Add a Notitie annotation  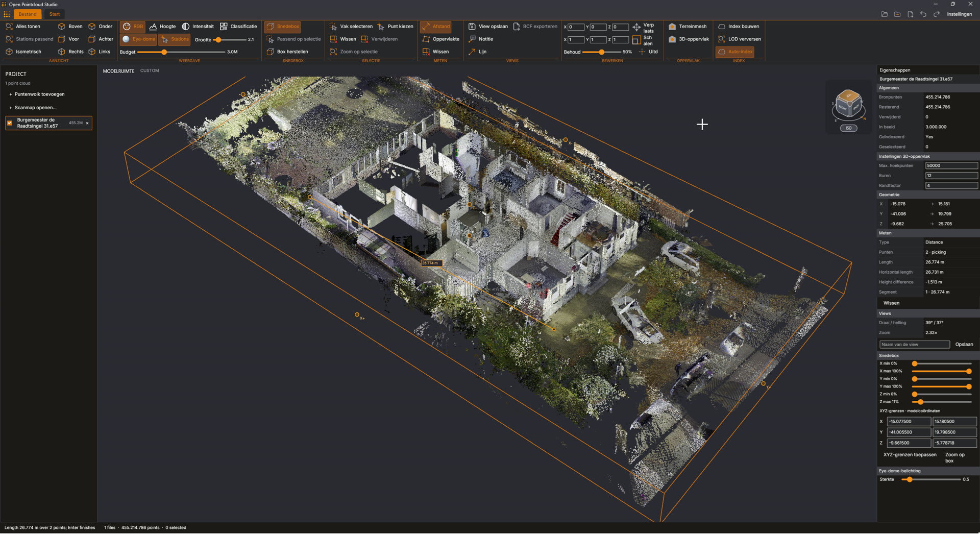481,39
